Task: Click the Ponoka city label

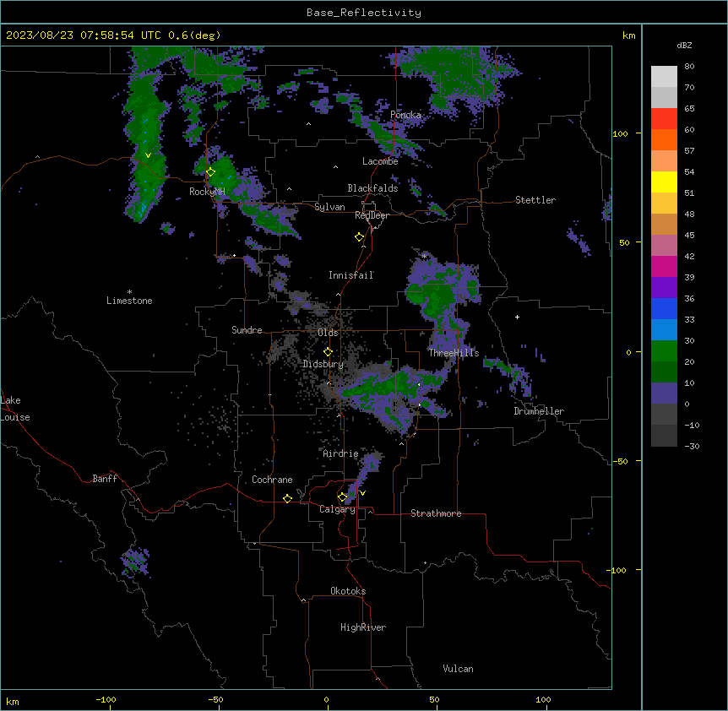Action: [405, 115]
